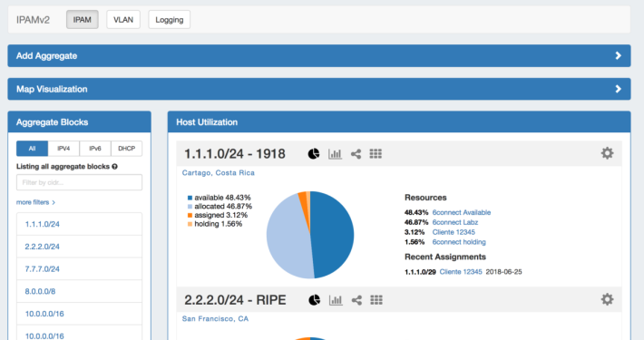The height and width of the screenshot is (340, 644).
Task: Open gear settings for 1.1.1.0/24 block
Action: pos(607,153)
